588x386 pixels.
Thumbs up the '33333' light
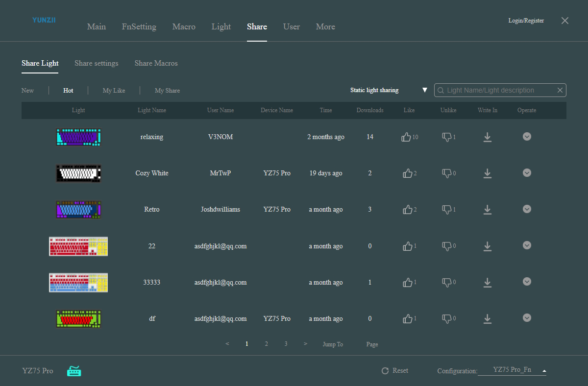click(407, 283)
